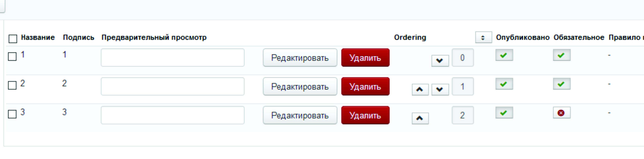Sort by Ordering column header
The width and height of the screenshot is (644, 159).
[x=410, y=38]
